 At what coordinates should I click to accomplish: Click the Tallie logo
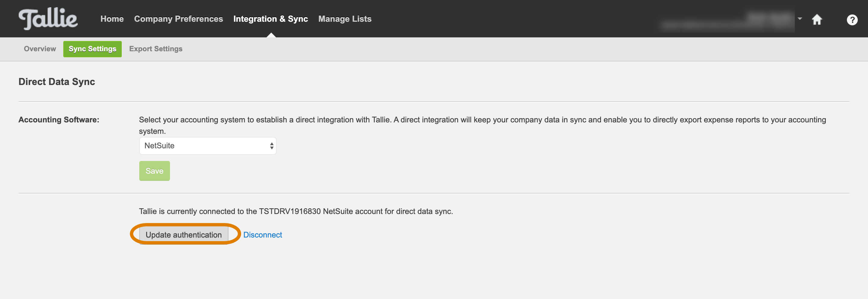click(x=48, y=19)
